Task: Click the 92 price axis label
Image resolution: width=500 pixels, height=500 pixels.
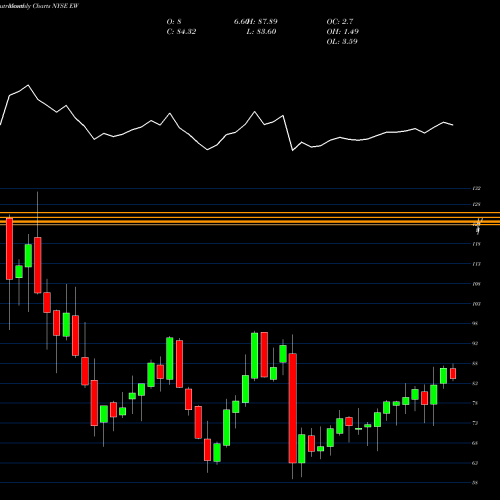Action: [475, 343]
